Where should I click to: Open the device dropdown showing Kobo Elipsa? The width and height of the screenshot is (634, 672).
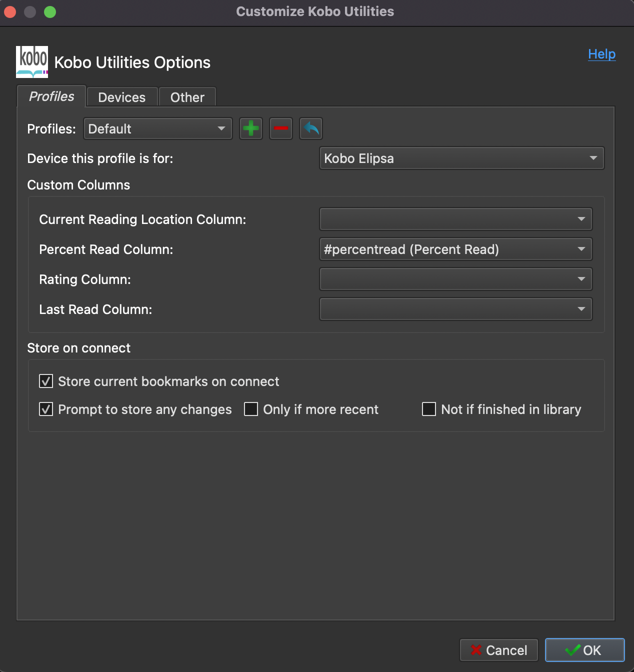pos(462,158)
